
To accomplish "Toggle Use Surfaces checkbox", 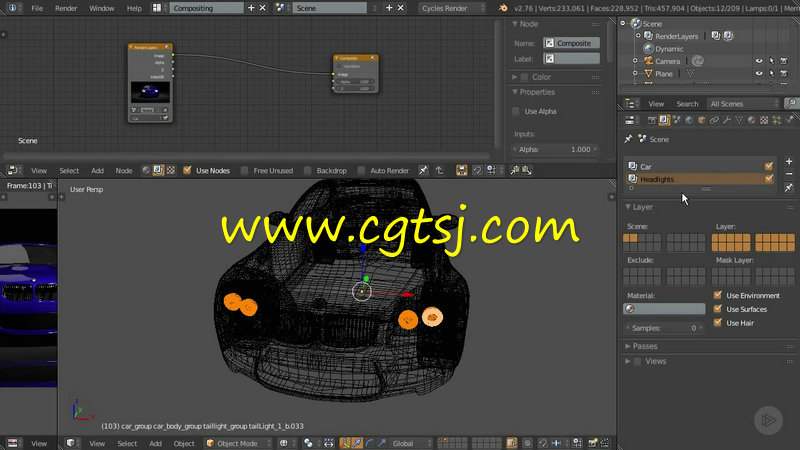I will pos(718,309).
